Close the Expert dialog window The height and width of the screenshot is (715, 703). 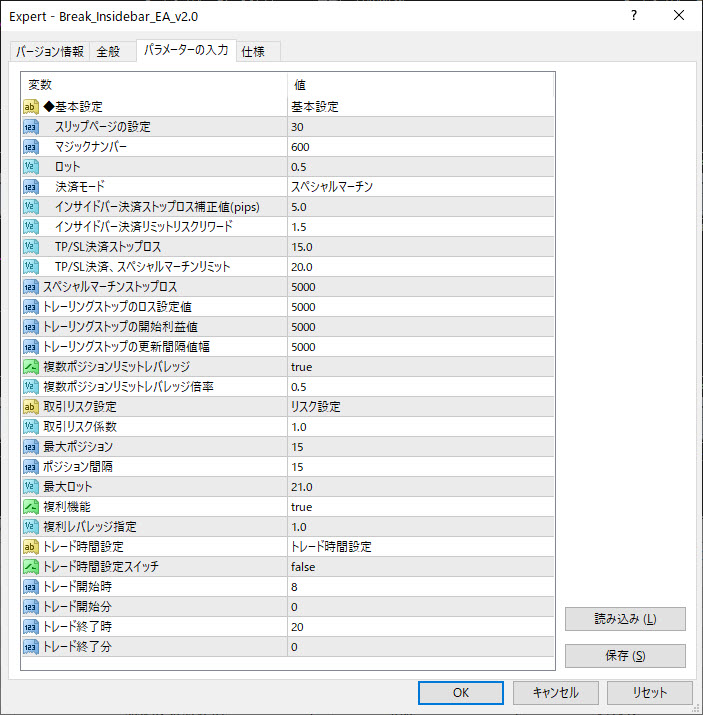(679, 16)
